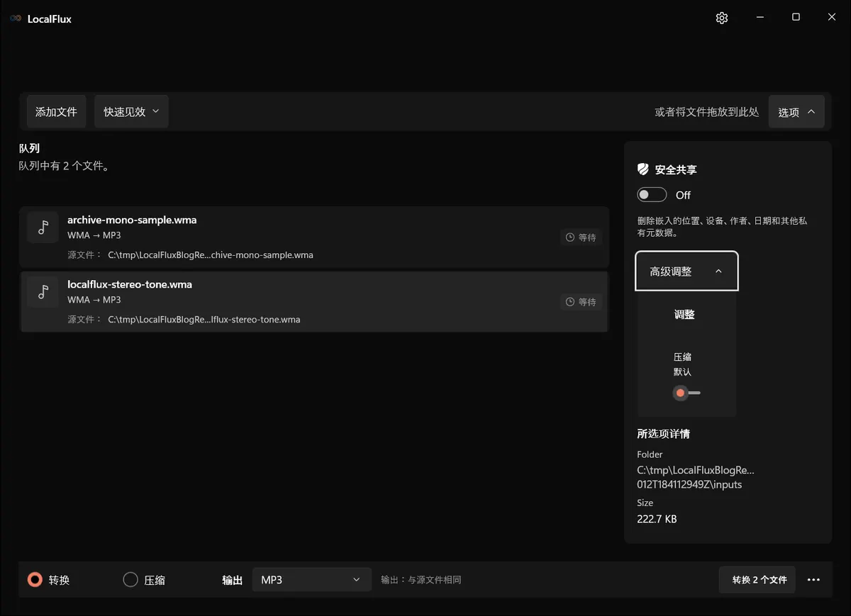Toggle the 安全共享 switch on

pos(652,195)
